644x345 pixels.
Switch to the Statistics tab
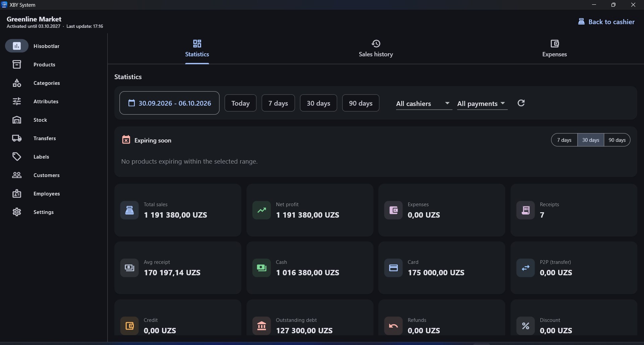click(197, 49)
